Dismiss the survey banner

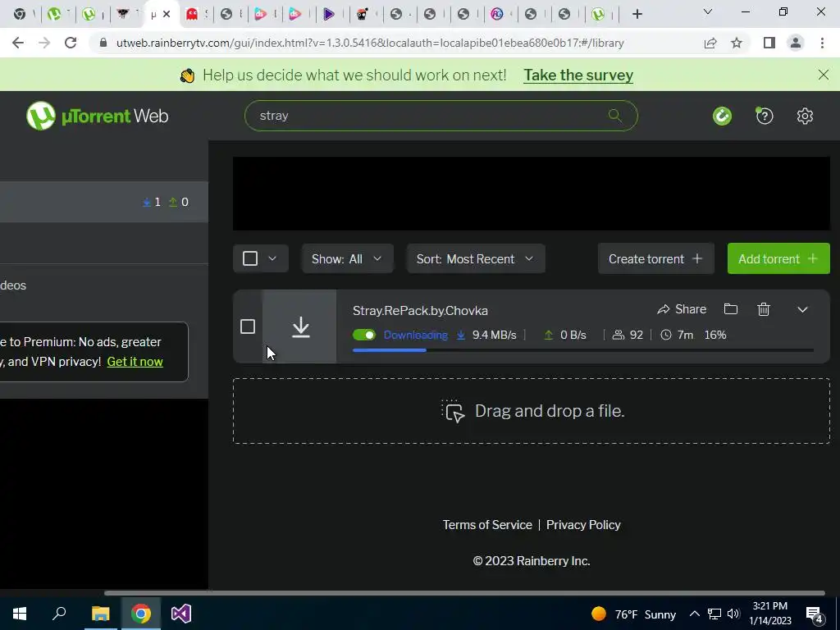(x=824, y=75)
